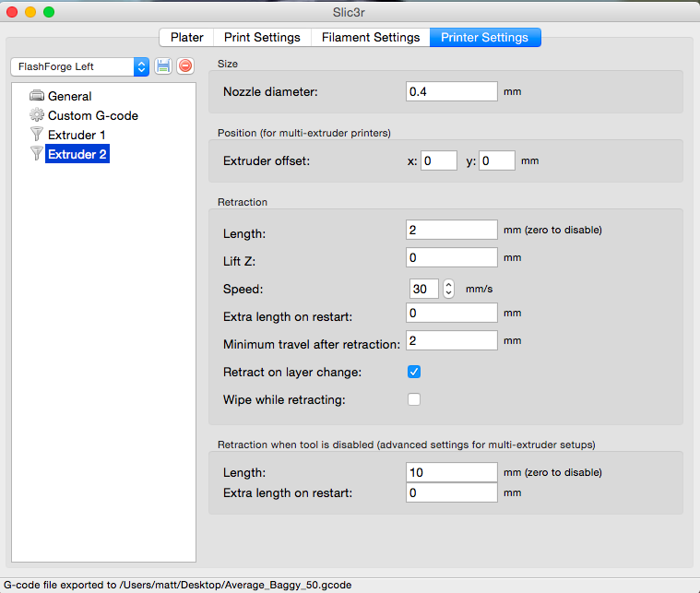Select Extruder 2 in the settings tree
Image resolution: width=700 pixels, height=593 pixels.
coord(77,154)
